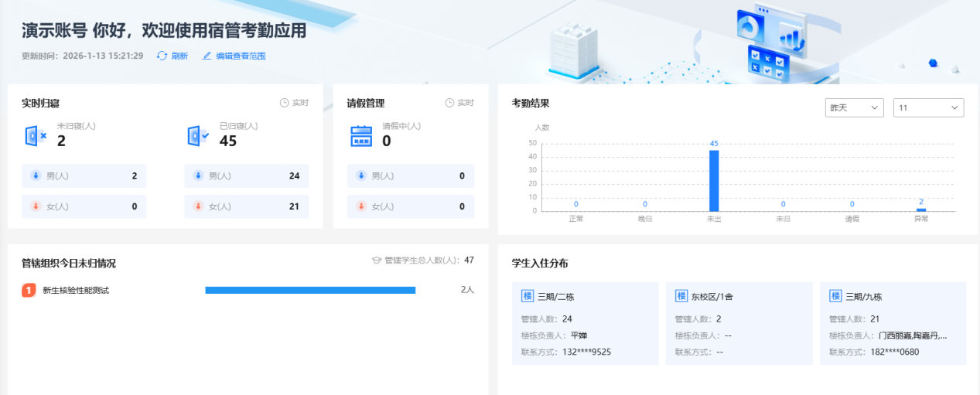Click the 管辖组织今日未归情况 heading
This screenshot has width=980, height=395.
69,263
